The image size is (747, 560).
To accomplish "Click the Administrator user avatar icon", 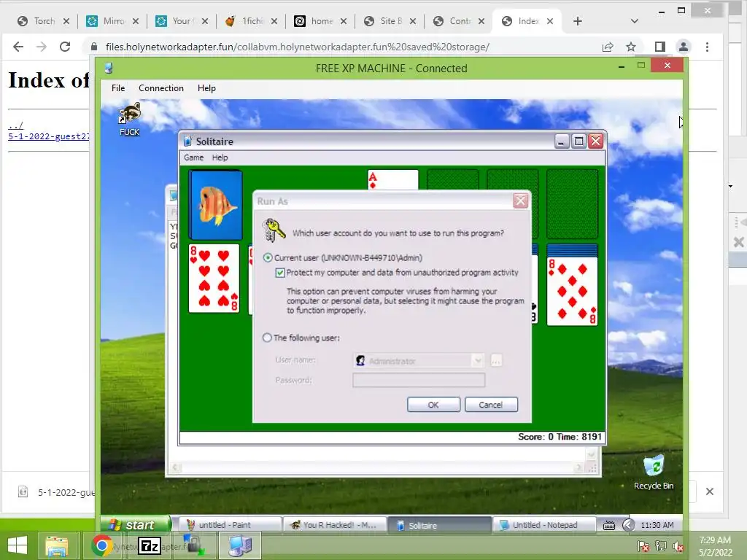I will click(x=360, y=360).
